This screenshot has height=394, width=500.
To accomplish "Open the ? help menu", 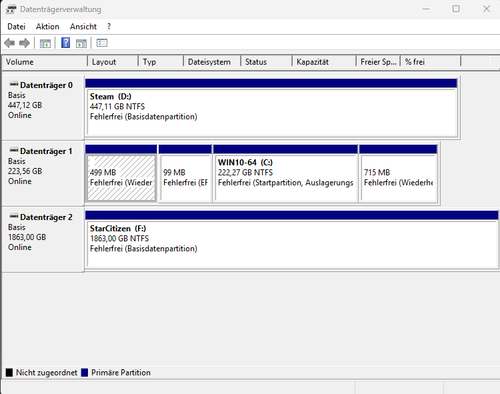I will click(109, 26).
